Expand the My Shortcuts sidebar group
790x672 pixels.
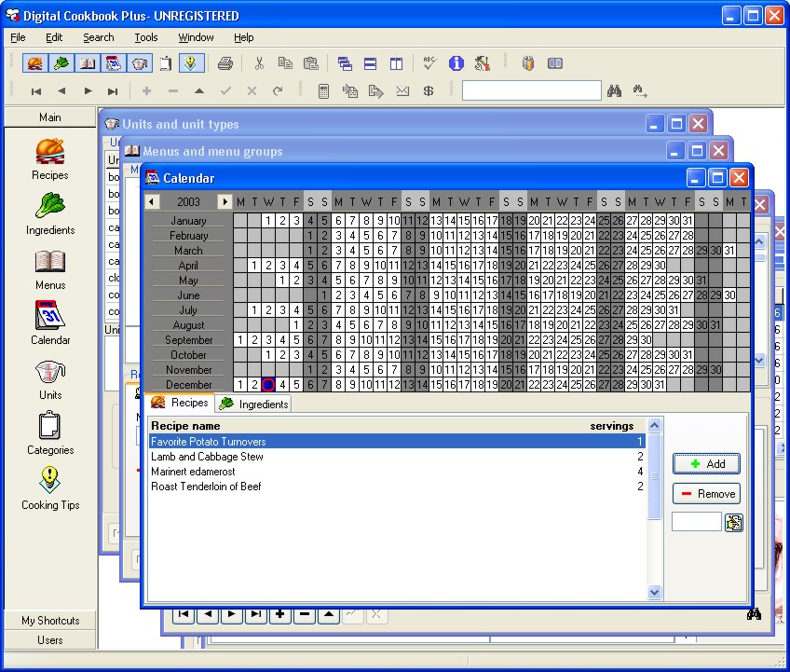click(50, 620)
